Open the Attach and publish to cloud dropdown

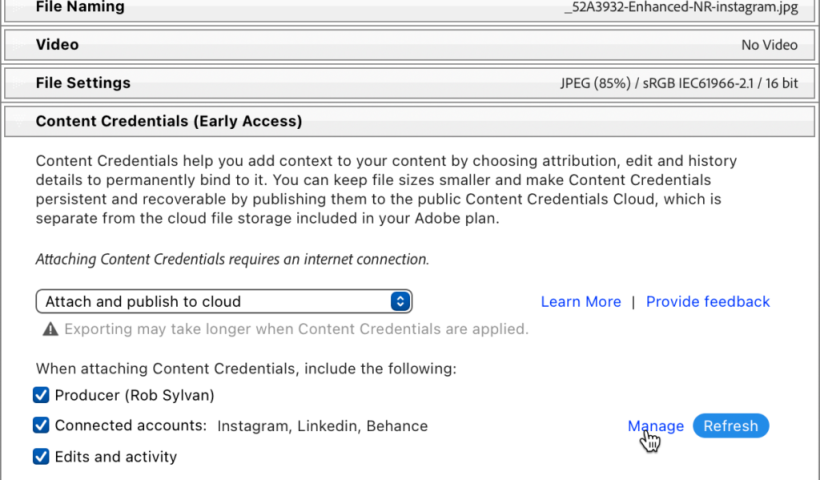(223, 301)
